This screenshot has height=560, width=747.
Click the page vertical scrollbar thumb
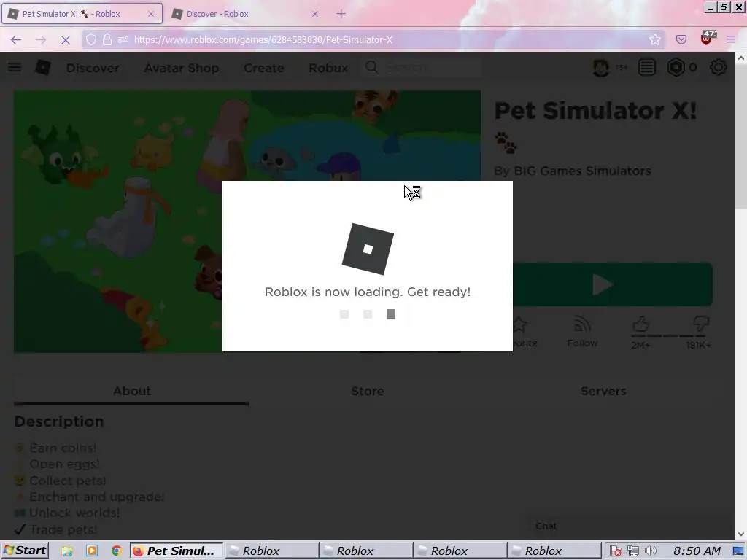(x=741, y=136)
